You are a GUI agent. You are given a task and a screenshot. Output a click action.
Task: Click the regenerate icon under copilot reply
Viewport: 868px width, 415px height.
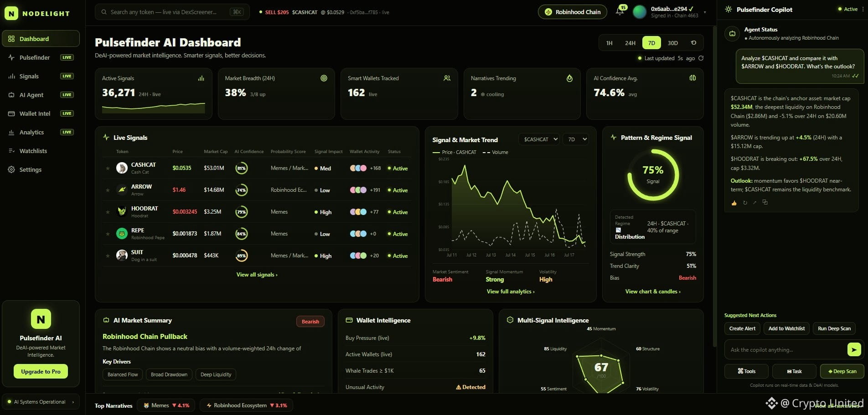pyautogui.click(x=745, y=203)
